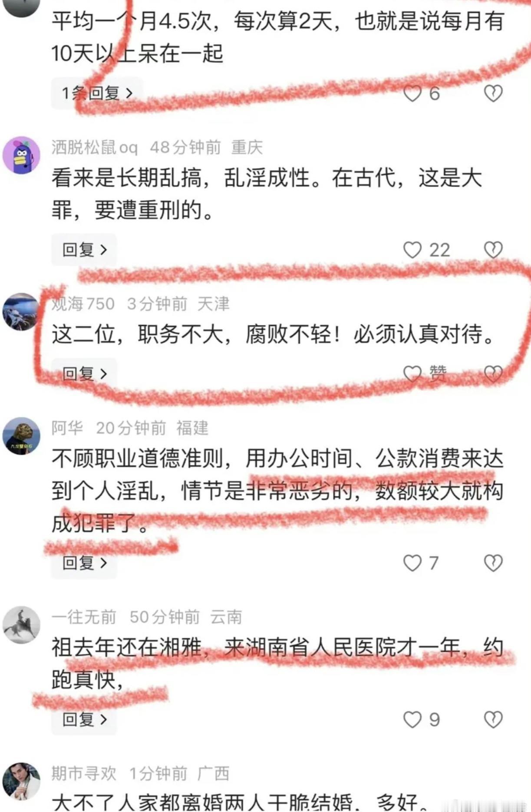
Task: Open 洒脱松鼠oq's avatar profile
Action: coord(21,155)
